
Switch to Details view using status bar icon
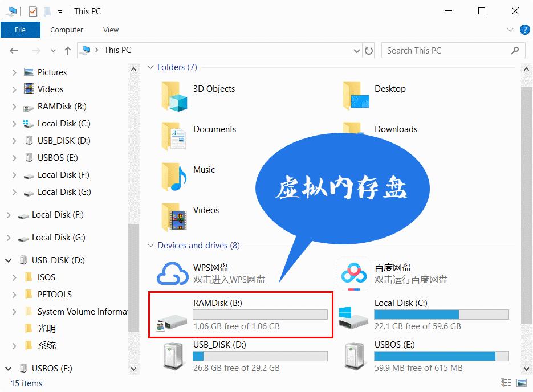point(505,383)
